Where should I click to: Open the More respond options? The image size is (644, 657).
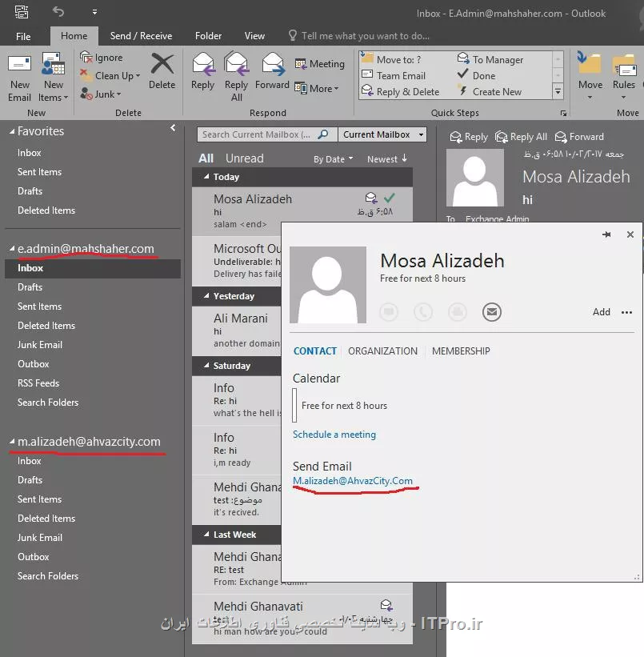point(316,88)
